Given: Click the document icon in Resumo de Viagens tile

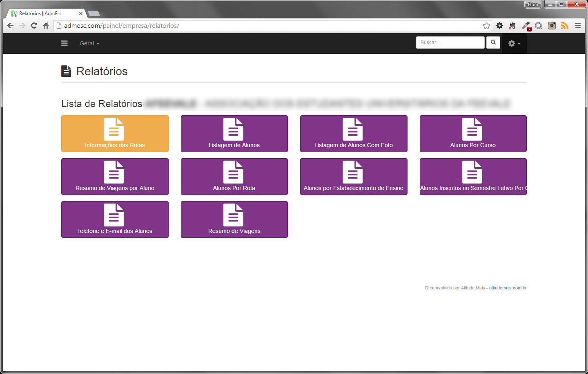Looking at the screenshot, I should coord(233,215).
